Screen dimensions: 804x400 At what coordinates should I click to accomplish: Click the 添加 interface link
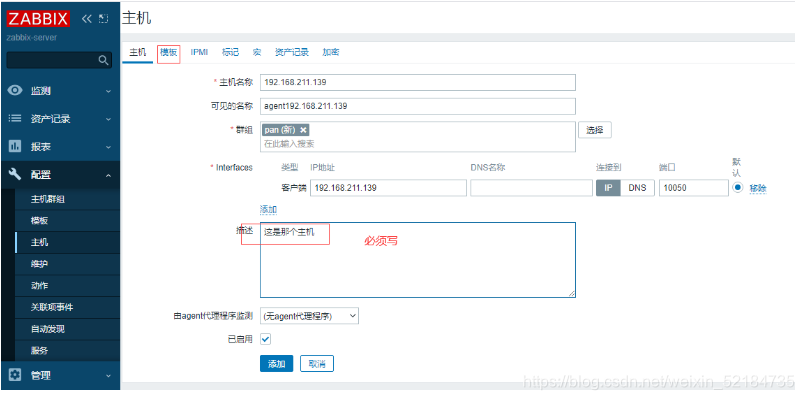[x=269, y=209]
